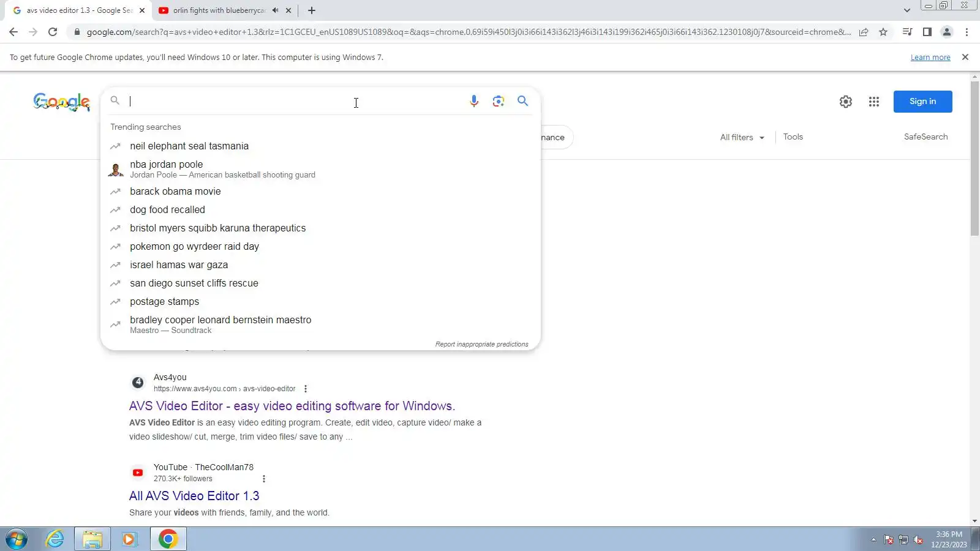Open more options for Avs4you result
This screenshot has width=980, height=551.
[x=306, y=389]
